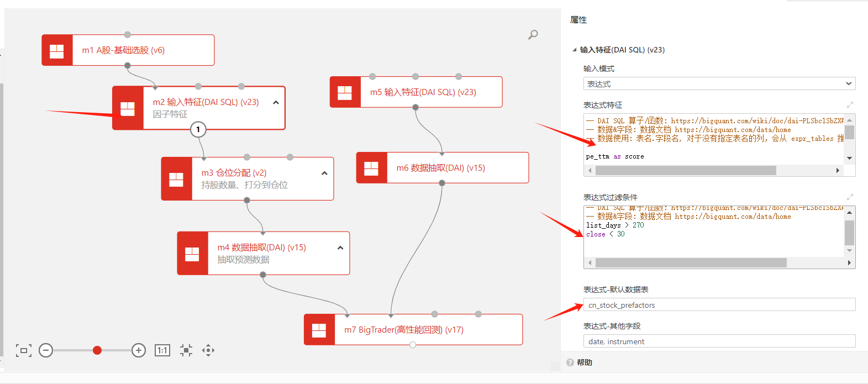Select the m1 A股-基础选股 node
The width and height of the screenshot is (868, 384).
coord(143,50)
